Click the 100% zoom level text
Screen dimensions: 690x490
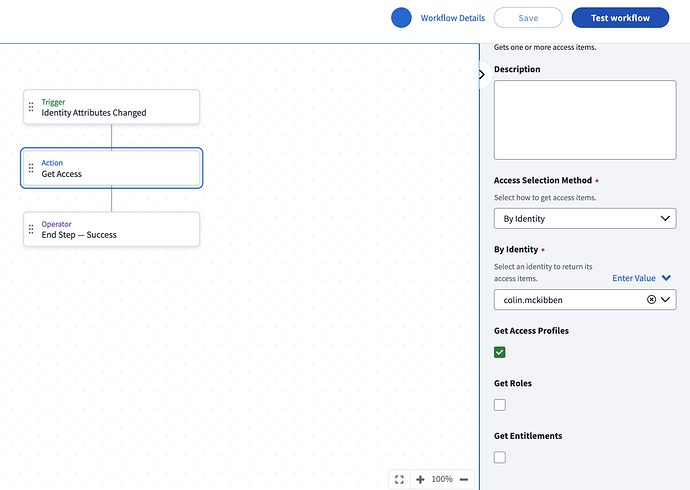pyautogui.click(x=442, y=479)
